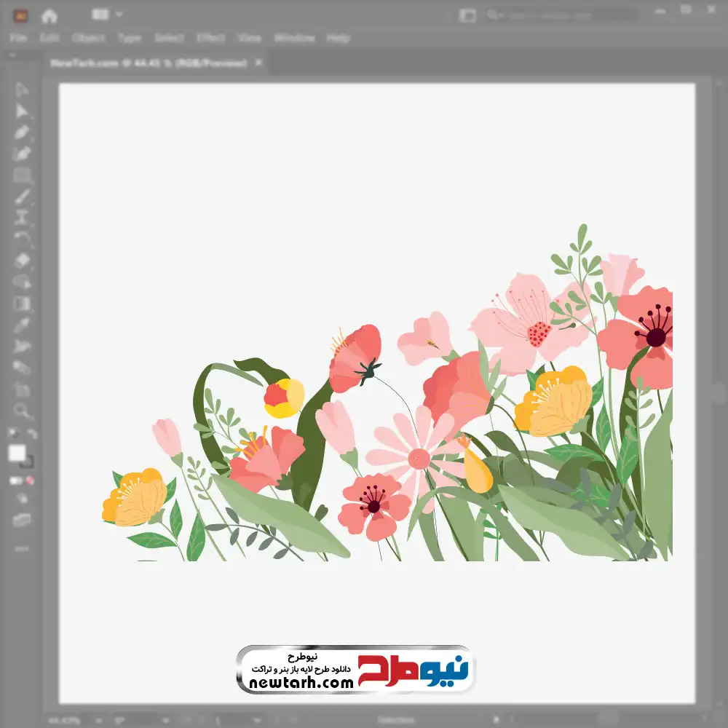728x728 pixels.
Task: Select the Selection tool arrow
Action: click(x=22, y=90)
